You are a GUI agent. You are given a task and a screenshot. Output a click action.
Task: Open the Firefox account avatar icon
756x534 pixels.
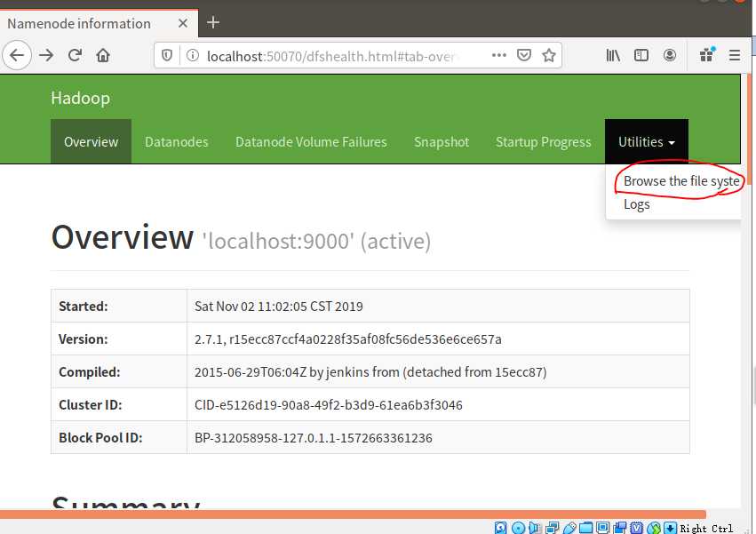click(x=669, y=55)
